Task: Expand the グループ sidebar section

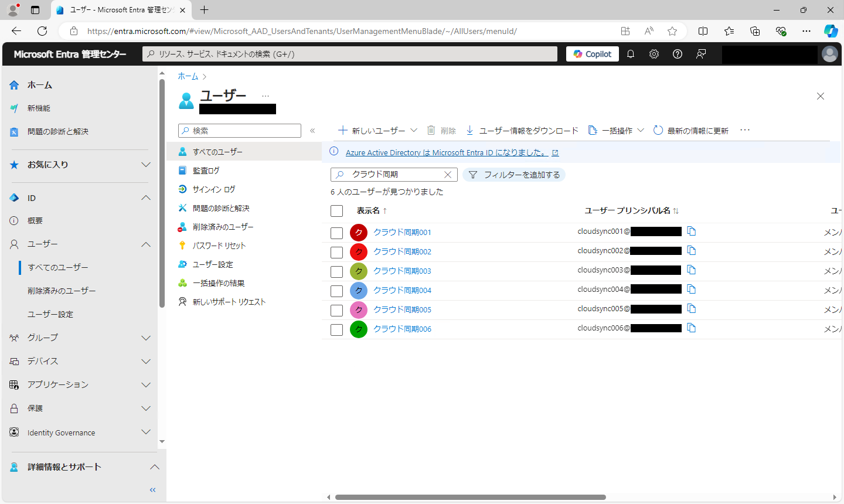Action: pos(146,338)
